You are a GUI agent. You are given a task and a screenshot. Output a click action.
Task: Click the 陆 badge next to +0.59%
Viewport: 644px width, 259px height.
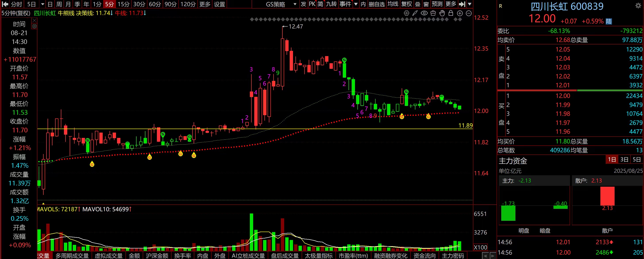click(609, 21)
